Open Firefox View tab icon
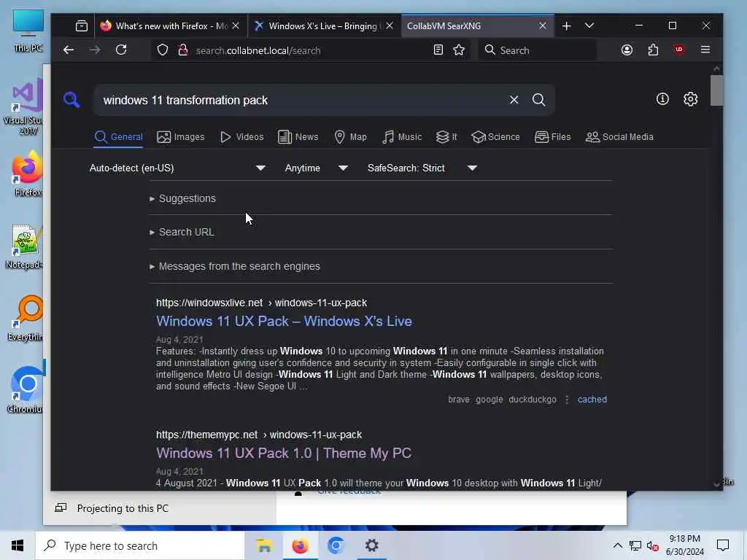This screenshot has width=747, height=560. (82, 26)
